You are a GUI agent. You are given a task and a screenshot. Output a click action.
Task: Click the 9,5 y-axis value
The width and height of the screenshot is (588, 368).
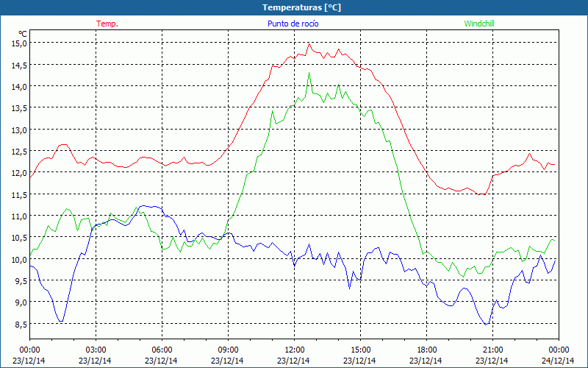[x=21, y=281]
